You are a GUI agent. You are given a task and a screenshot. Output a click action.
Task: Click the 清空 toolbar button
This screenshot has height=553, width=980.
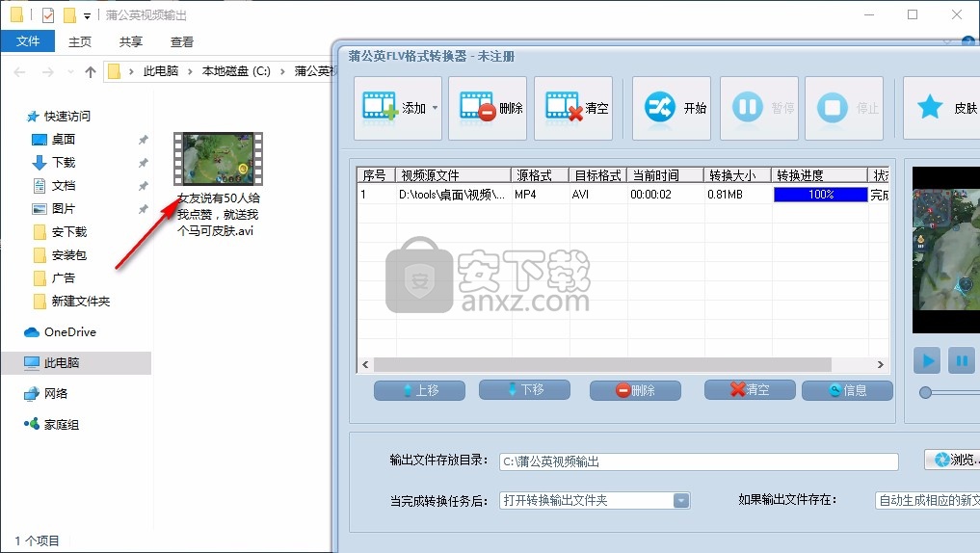(x=573, y=108)
